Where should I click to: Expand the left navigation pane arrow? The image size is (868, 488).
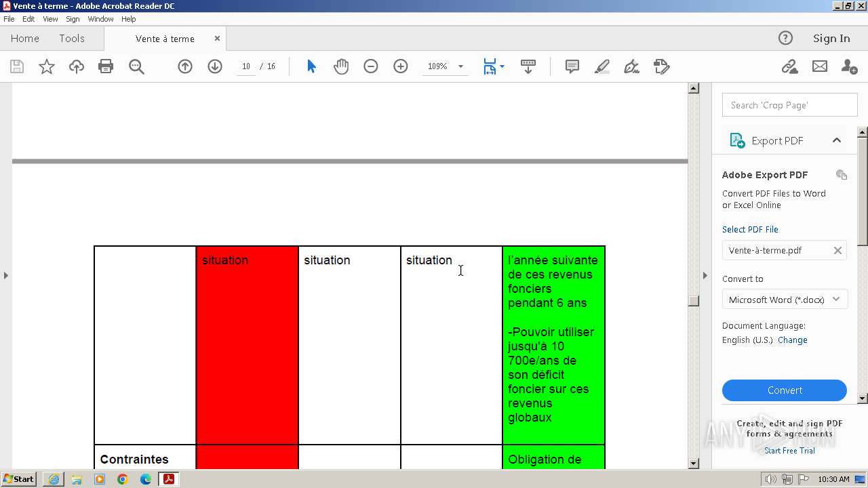pos(6,275)
